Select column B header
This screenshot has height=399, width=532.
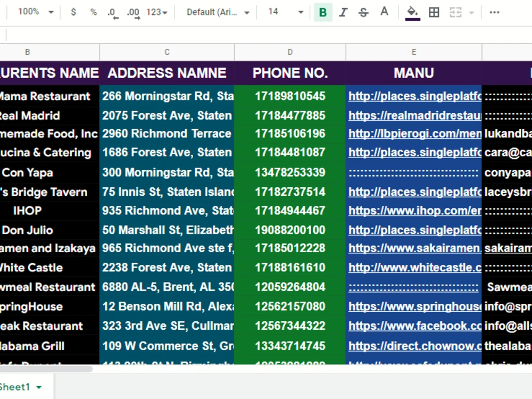(x=50, y=52)
